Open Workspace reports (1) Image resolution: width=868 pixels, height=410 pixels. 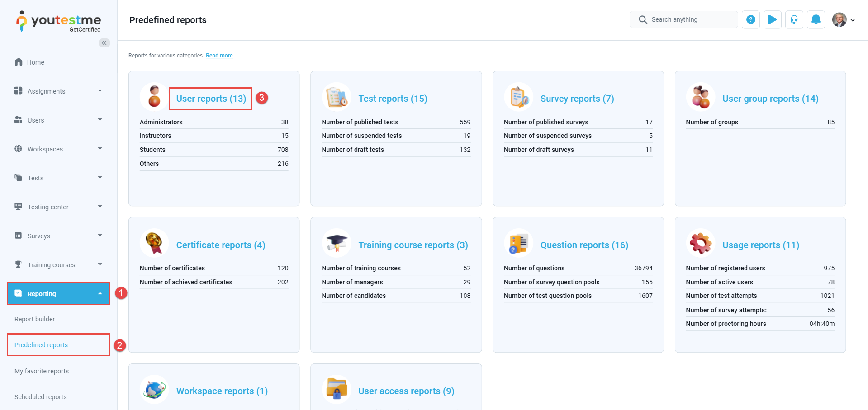click(x=222, y=391)
